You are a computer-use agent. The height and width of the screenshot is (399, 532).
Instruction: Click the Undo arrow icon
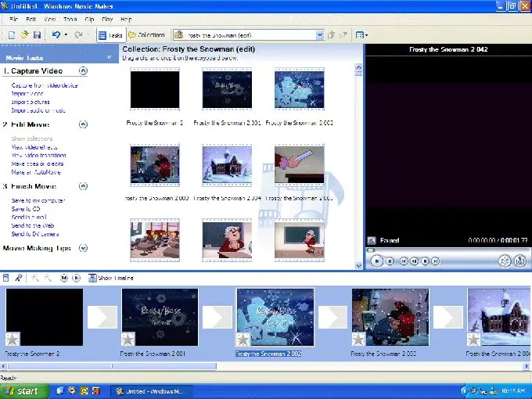[56, 34]
